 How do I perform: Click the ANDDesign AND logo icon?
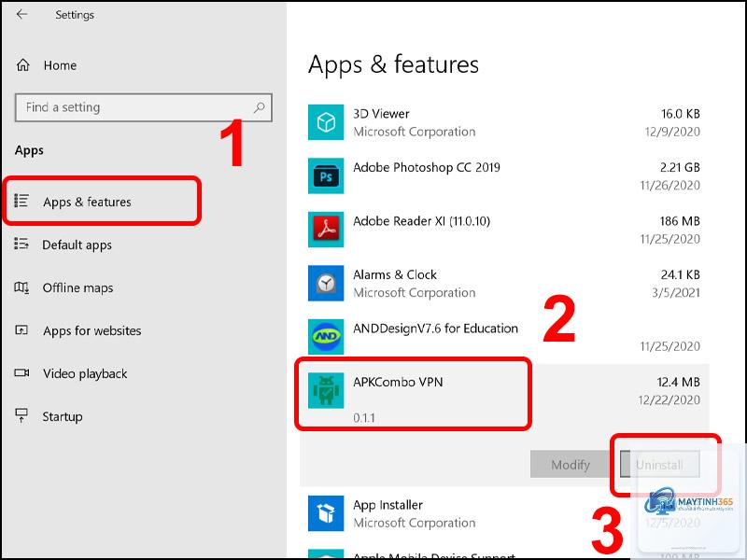click(326, 337)
